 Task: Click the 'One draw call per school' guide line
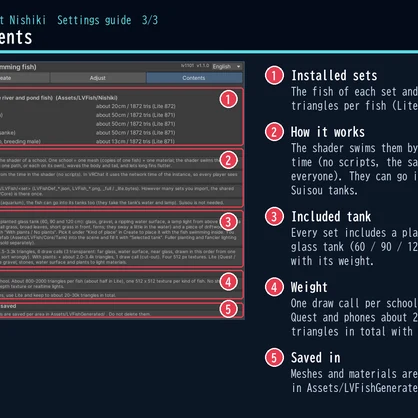pos(354,303)
